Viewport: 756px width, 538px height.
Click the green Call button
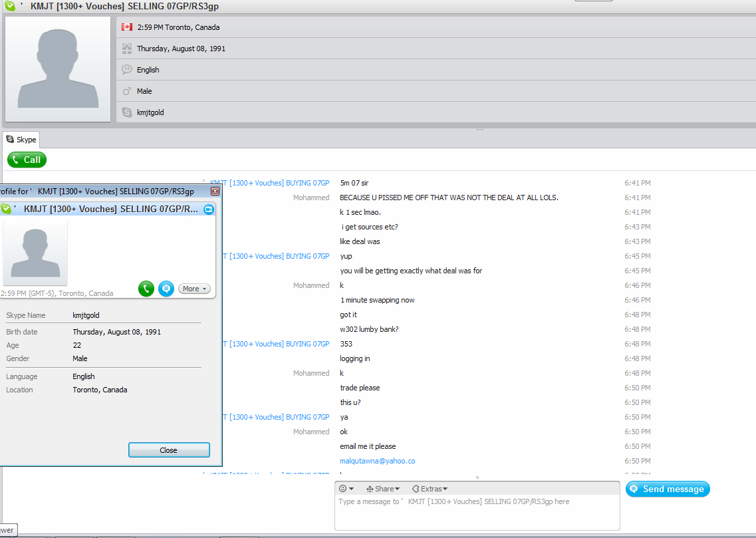[27, 160]
